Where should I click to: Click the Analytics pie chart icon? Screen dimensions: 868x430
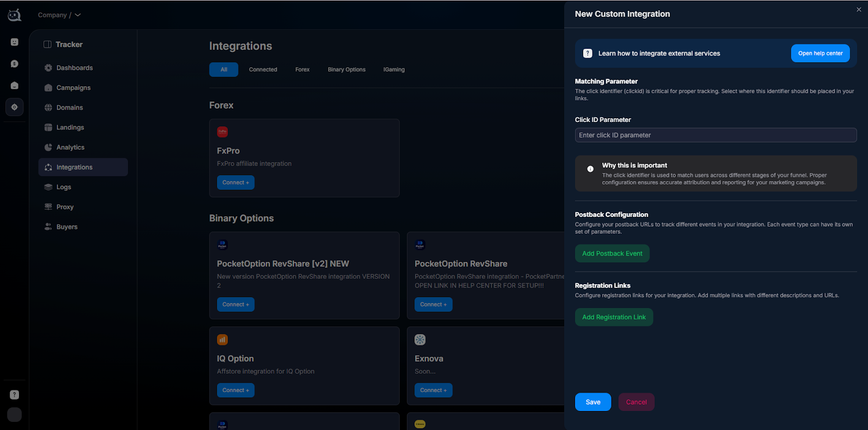click(x=48, y=147)
